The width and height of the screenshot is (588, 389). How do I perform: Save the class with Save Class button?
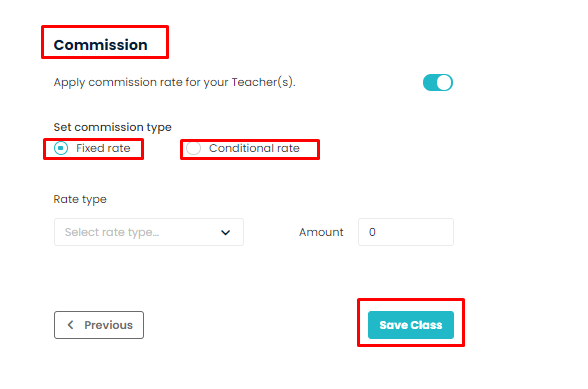pyautogui.click(x=411, y=325)
